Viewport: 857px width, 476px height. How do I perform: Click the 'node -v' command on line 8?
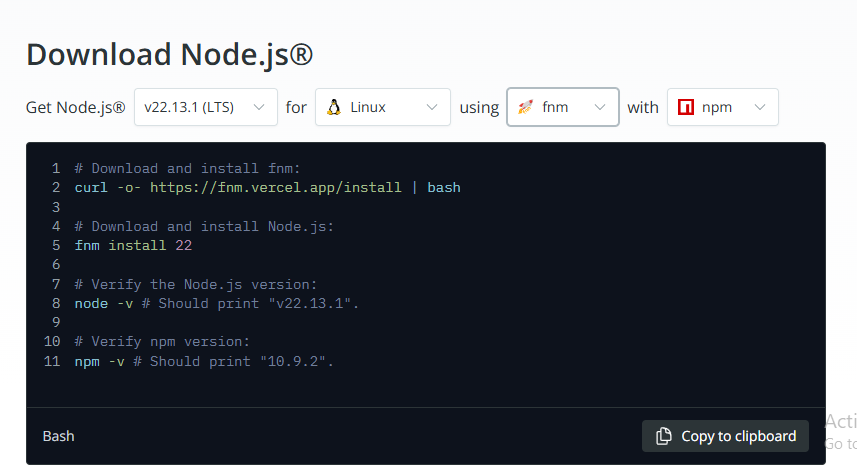click(x=104, y=303)
